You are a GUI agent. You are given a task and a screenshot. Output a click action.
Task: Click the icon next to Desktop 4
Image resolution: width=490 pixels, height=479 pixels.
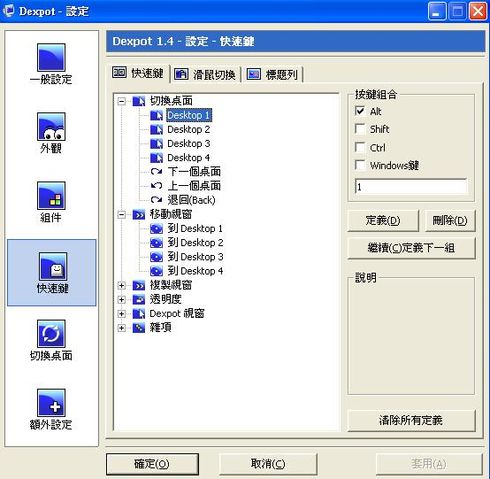tap(156, 158)
